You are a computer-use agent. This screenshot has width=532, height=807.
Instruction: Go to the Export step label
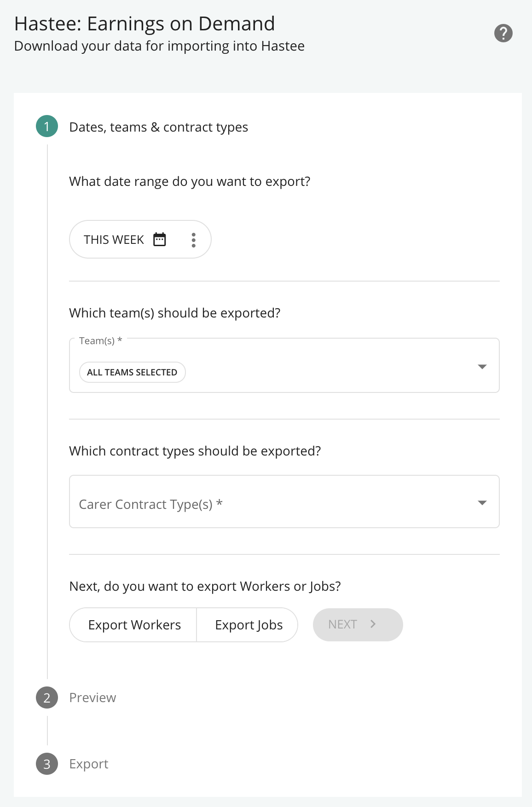point(89,764)
